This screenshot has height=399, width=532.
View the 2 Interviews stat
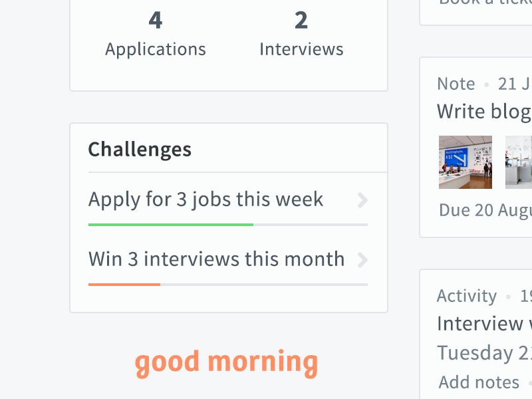(301, 34)
